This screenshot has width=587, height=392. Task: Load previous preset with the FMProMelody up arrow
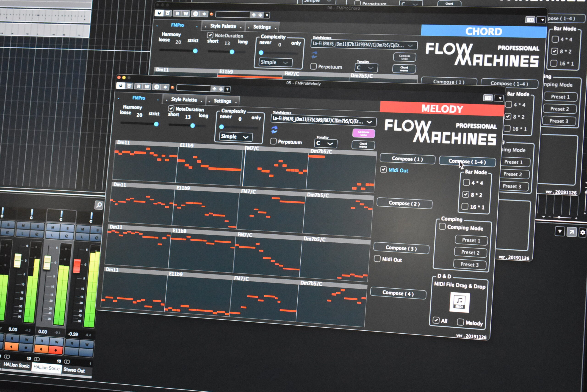pos(214,89)
